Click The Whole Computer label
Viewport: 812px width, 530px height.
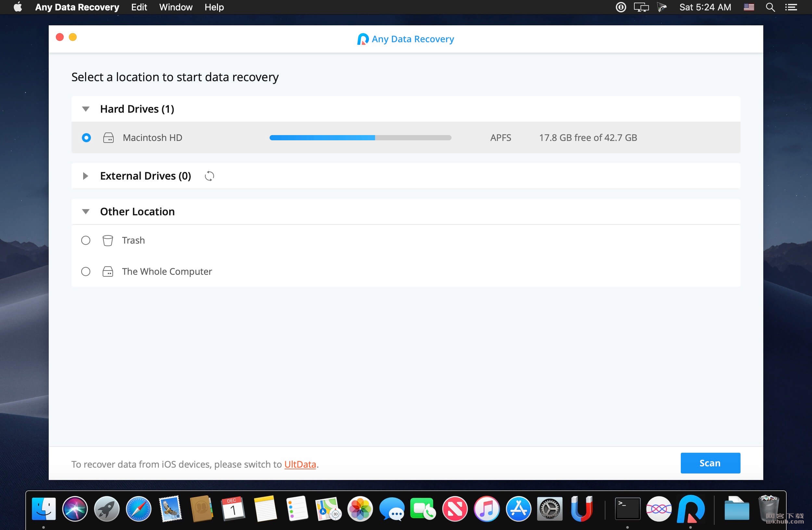coord(167,271)
